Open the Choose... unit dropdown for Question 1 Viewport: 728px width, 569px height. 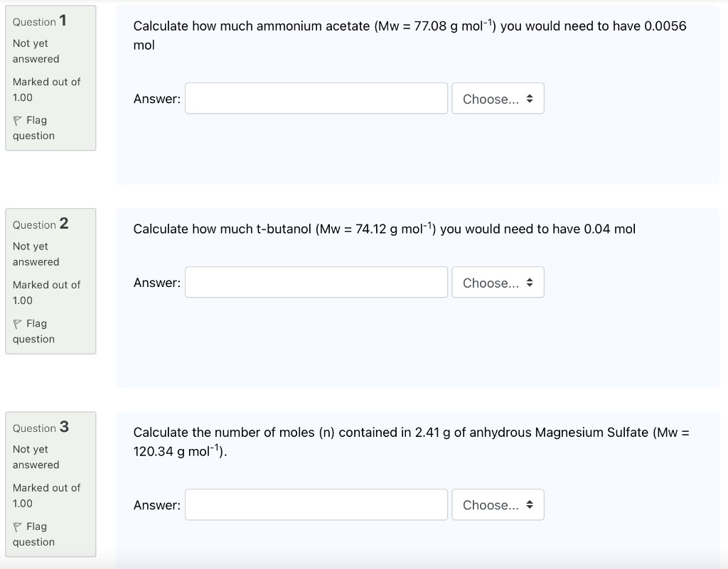click(498, 99)
